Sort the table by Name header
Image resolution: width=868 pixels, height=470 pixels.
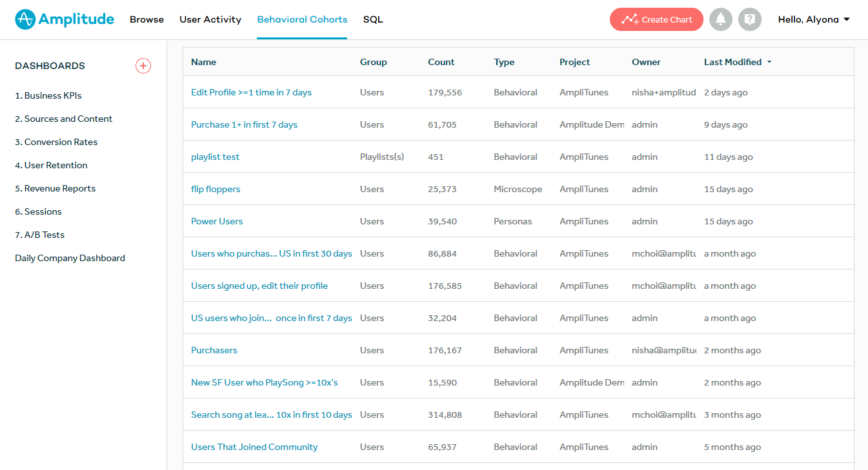click(204, 62)
